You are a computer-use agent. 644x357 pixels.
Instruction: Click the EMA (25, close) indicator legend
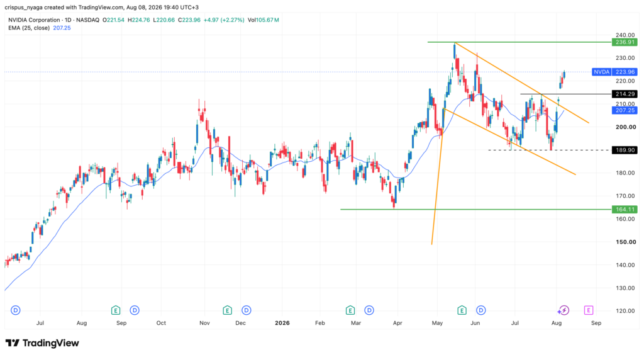[x=29, y=28]
